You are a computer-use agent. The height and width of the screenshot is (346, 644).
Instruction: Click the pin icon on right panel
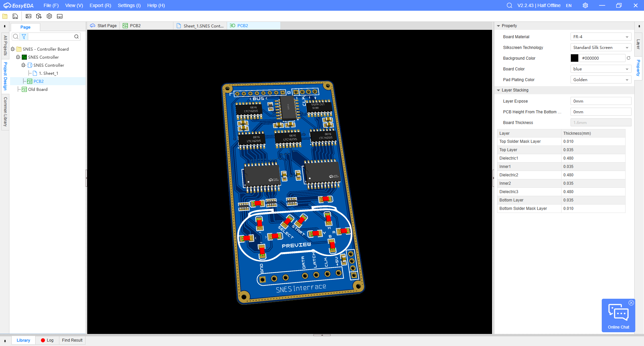[639, 26]
